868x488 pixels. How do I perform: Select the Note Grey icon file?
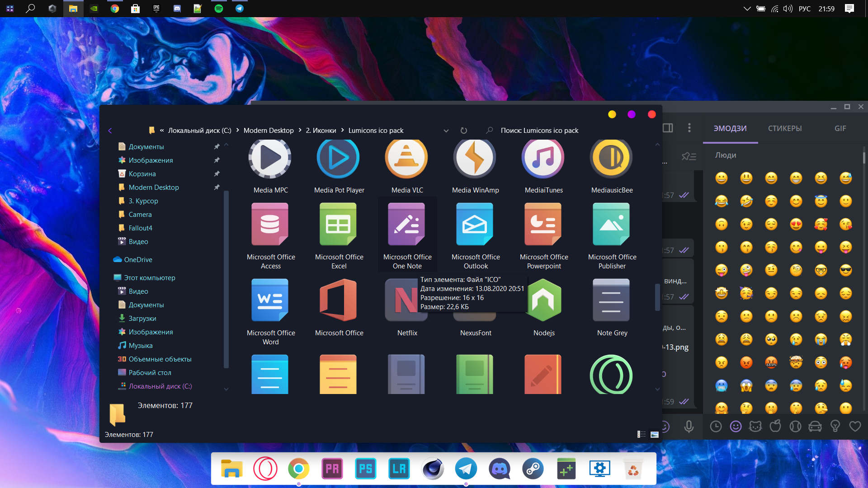tap(612, 307)
